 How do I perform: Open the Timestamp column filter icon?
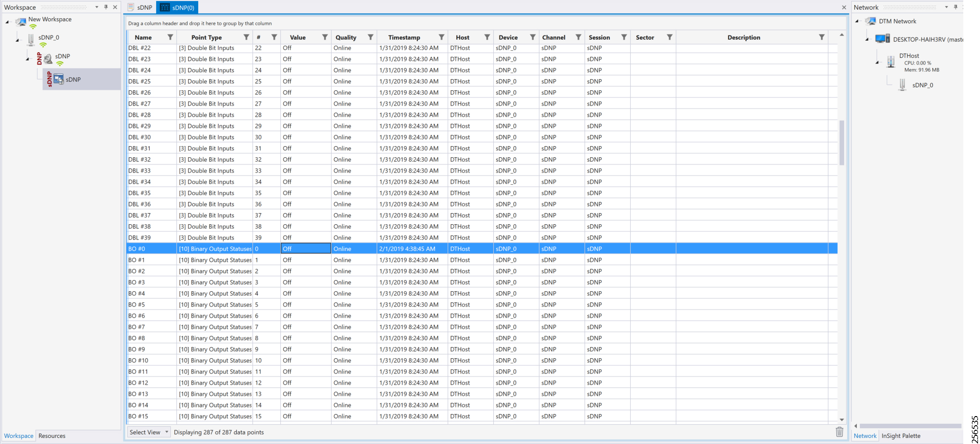click(x=442, y=37)
